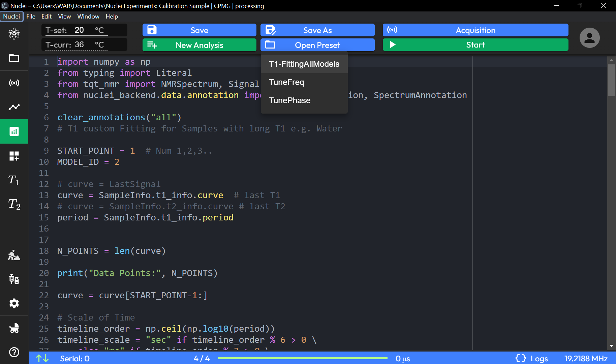Click the SpectrumAnnotation import text
This screenshot has height=364, width=616.
click(420, 95)
